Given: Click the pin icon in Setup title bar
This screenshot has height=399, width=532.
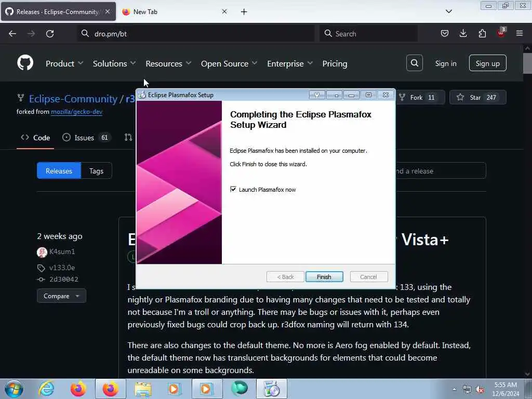Looking at the screenshot, I should tap(317, 95).
